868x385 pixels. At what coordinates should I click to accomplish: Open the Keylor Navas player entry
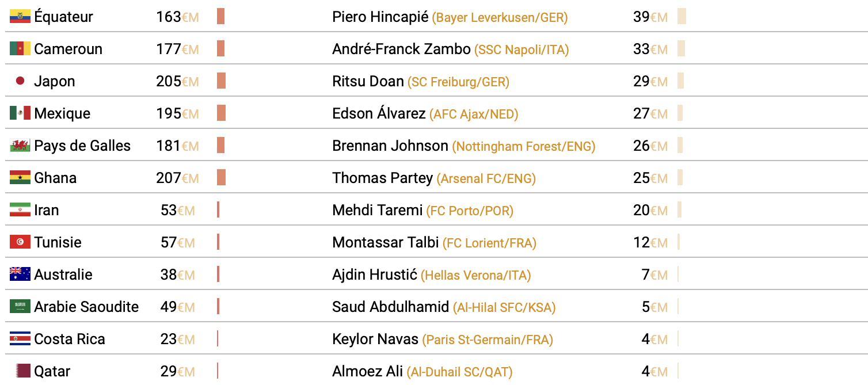tap(375, 339)
